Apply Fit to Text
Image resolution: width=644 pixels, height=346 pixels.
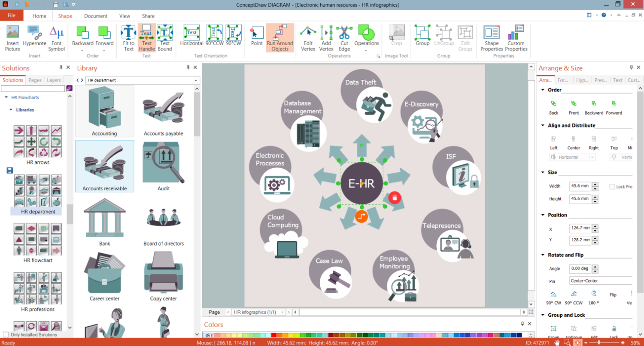128,38
